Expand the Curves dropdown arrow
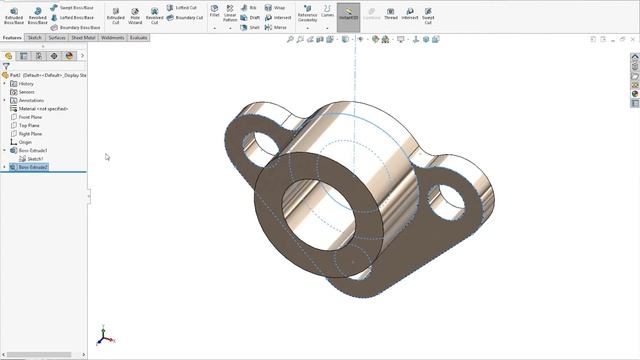 (327, 28)
